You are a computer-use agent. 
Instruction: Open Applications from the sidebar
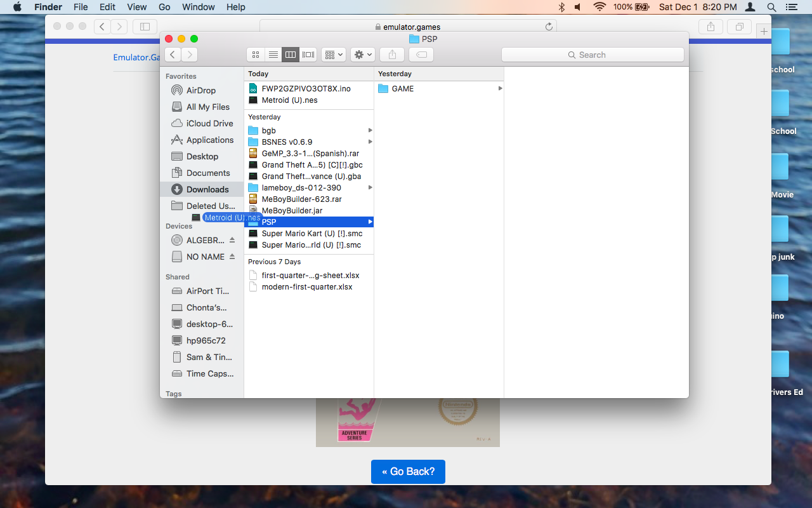click(202, 140)
